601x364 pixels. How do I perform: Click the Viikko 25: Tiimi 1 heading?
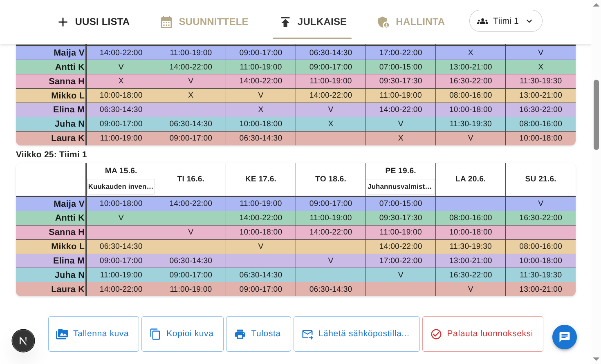click(52, 154)
